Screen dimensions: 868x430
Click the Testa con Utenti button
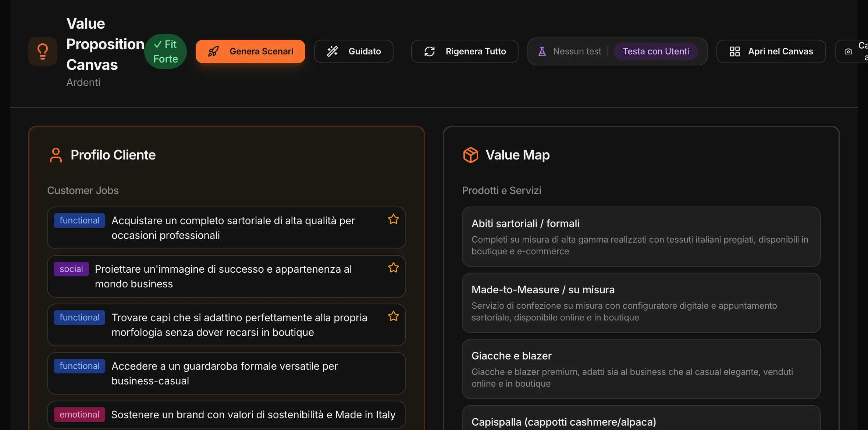[656, 51]
